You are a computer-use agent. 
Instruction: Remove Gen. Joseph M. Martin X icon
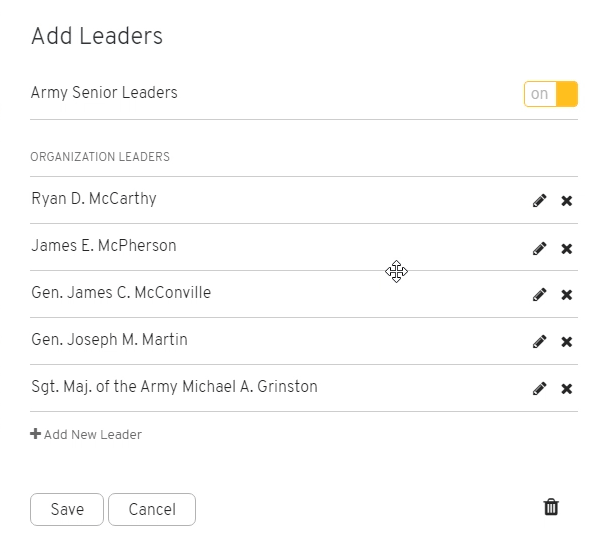pos(567,342)
